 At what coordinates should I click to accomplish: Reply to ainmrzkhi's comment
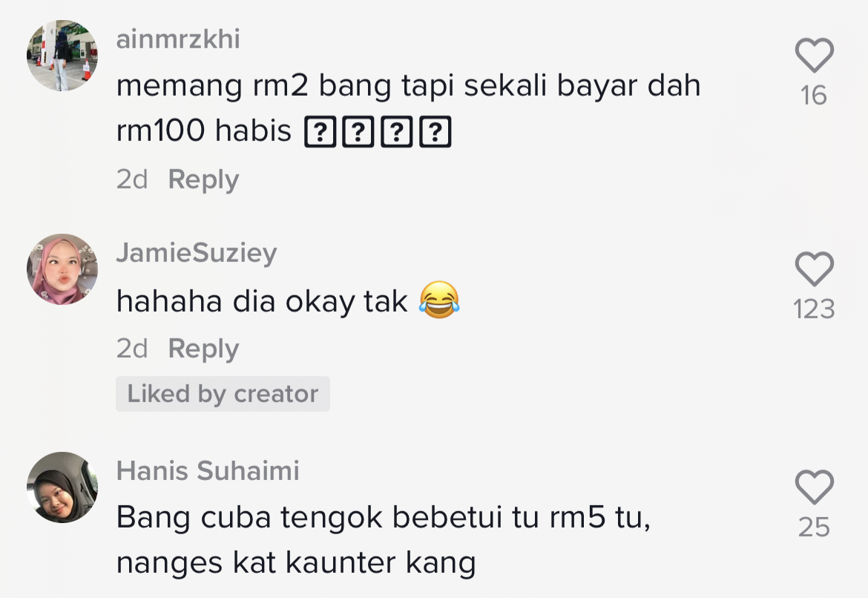203,180
